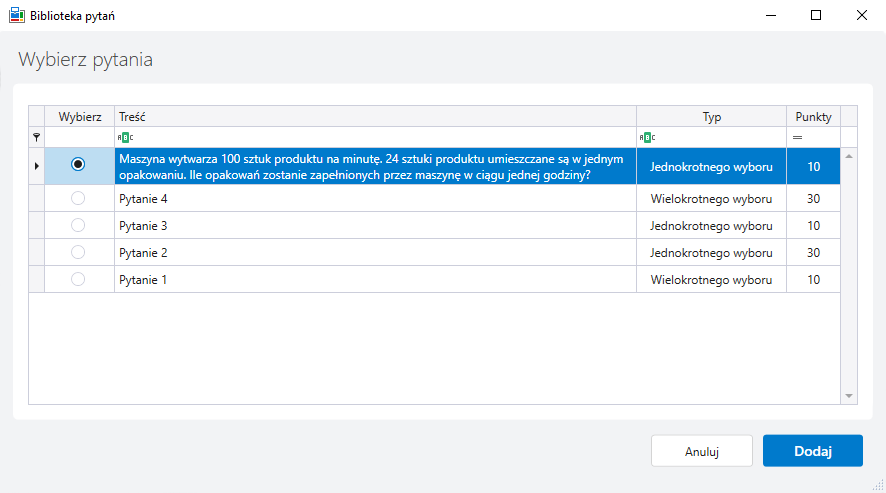Screen dimensions: 886x493
Task: Maximize the Biblioteka pytań window
Action: tap(816, 15)
